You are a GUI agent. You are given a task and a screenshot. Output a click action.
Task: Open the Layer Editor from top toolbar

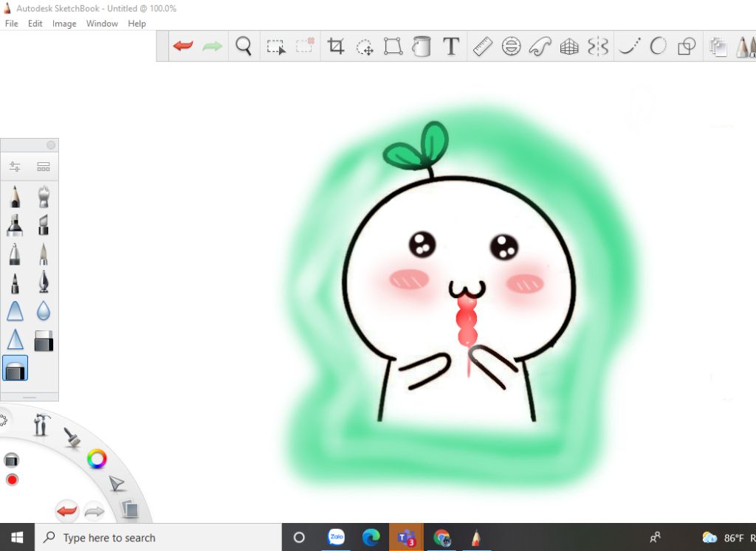pos(718,46)
